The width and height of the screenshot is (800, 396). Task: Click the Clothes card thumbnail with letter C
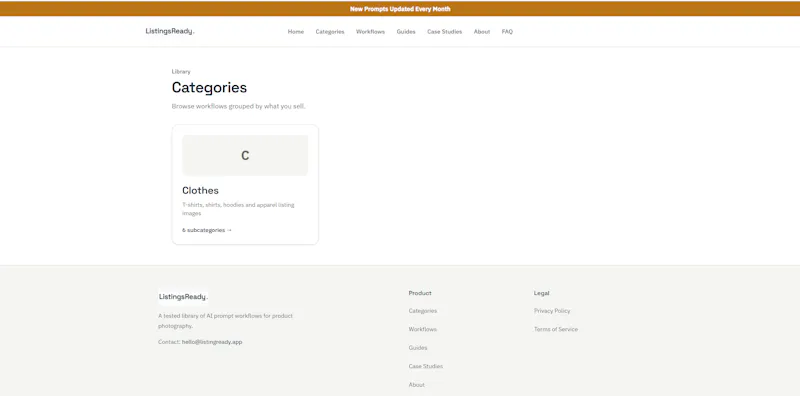point(245,156)
